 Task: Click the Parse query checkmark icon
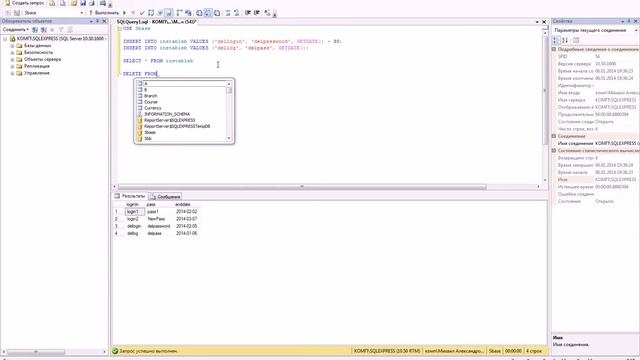[x=142, y=13]
